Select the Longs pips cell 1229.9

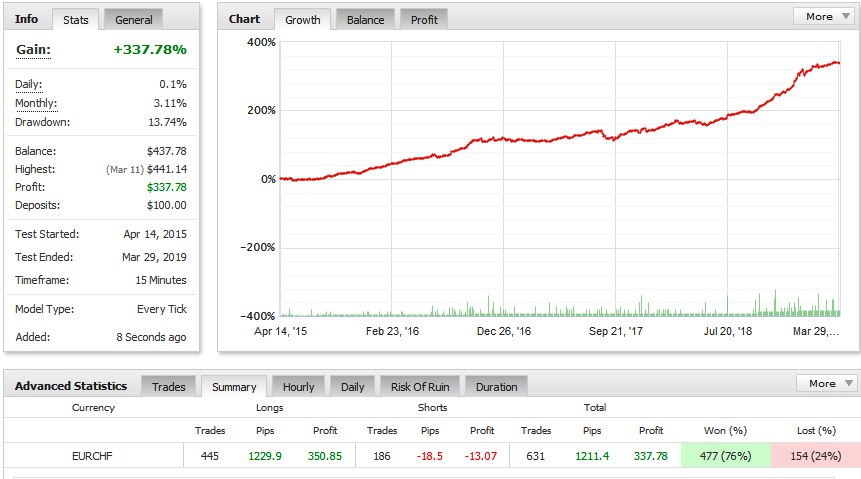click(x=265, y=456)
